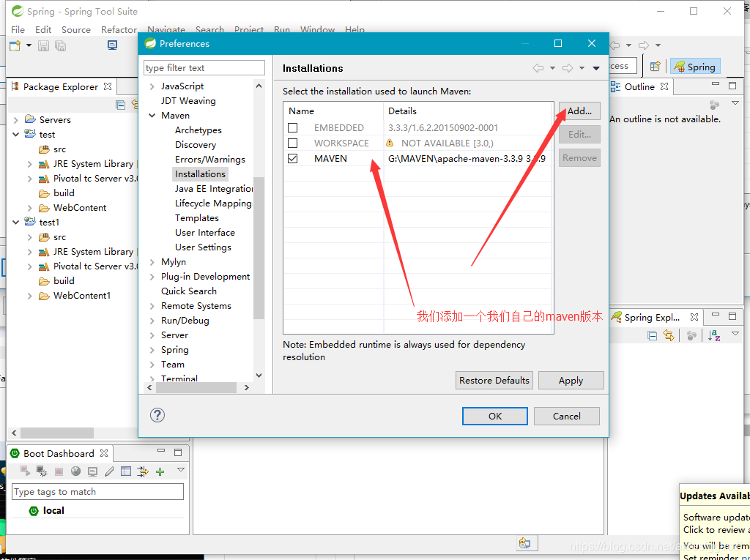Expand the Mylyn preferences node
This screenshot has height=560, width=750.
152,262
